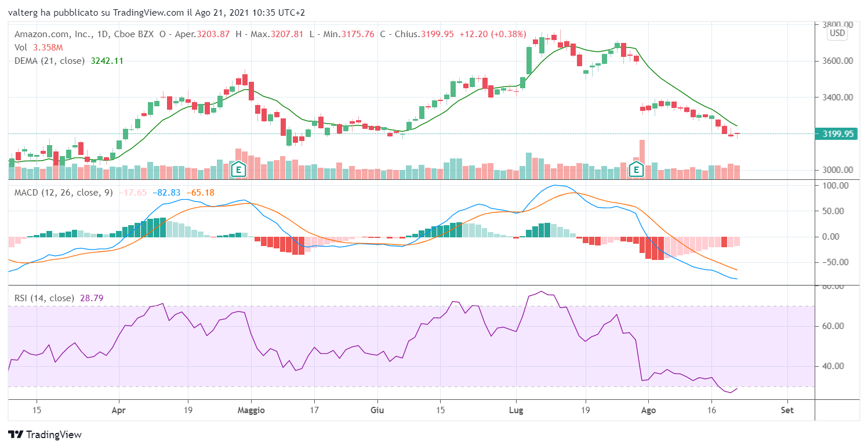The image size is (868, 448).
Task: Click the 'Giu' label on the time axis
Action: (x=377, y=410)
